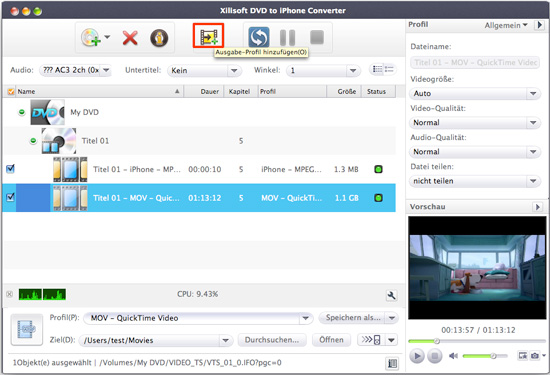This screenshot has width=550, height=375.
Task: Select the My DVD row
Action: click(199, 112)
